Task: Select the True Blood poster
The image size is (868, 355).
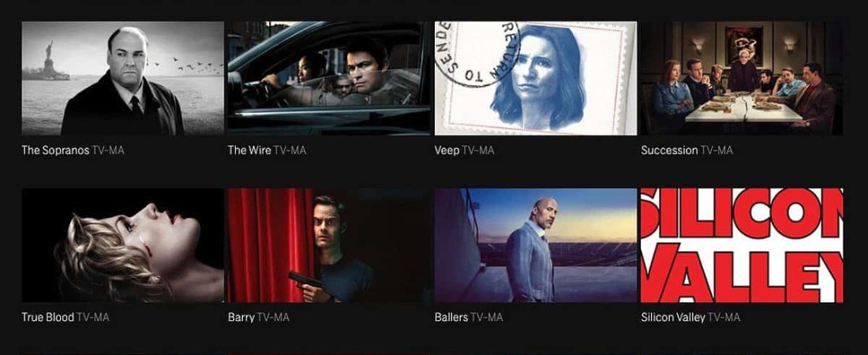Action: [123, 245]
